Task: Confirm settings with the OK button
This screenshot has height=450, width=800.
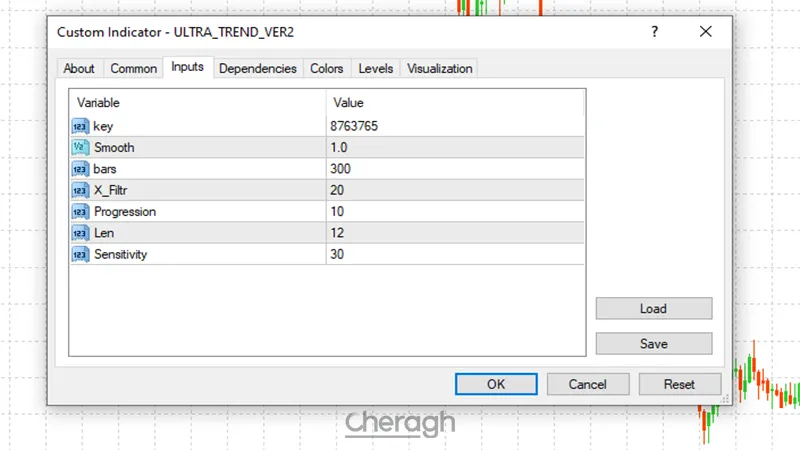Action: [496, 384]
